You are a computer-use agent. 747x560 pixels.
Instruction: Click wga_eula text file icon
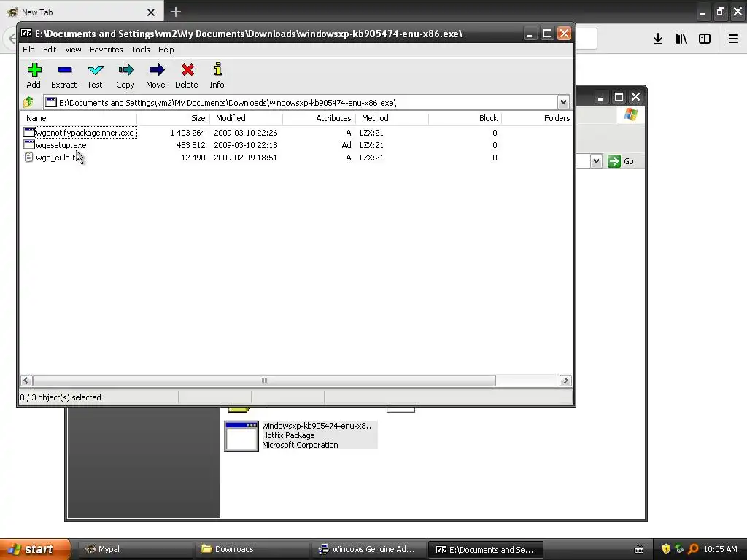pos(28,157)
